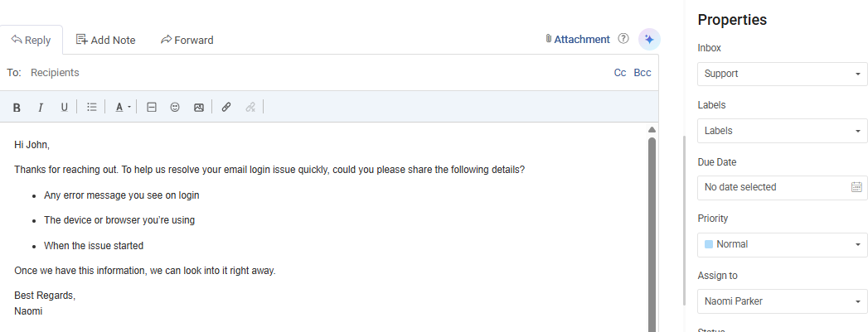
Task: Open the emoji picker icon
Action: click(x=175, y=107)
